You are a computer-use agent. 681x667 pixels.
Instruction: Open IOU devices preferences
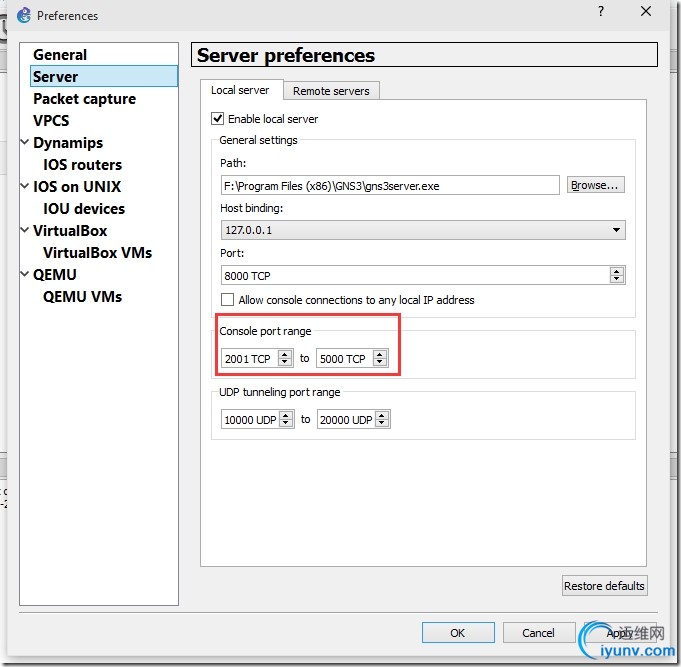tap(84, 208)
